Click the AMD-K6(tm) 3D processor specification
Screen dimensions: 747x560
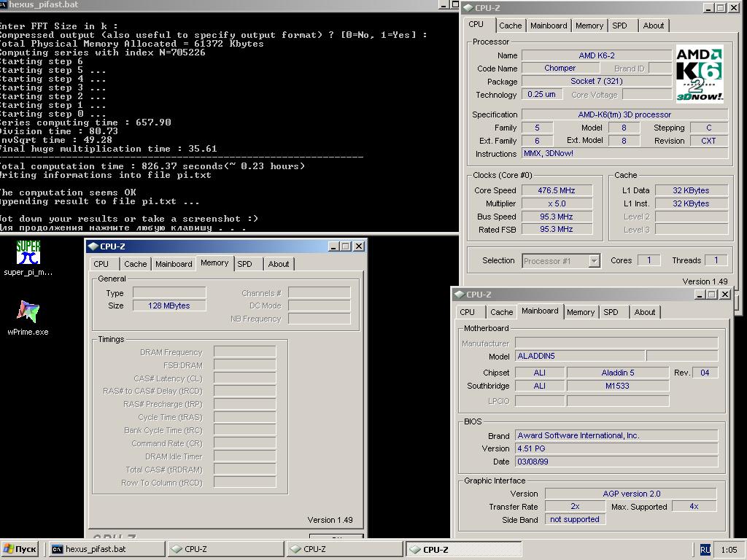pyautogui.click(x=624, y=114)
